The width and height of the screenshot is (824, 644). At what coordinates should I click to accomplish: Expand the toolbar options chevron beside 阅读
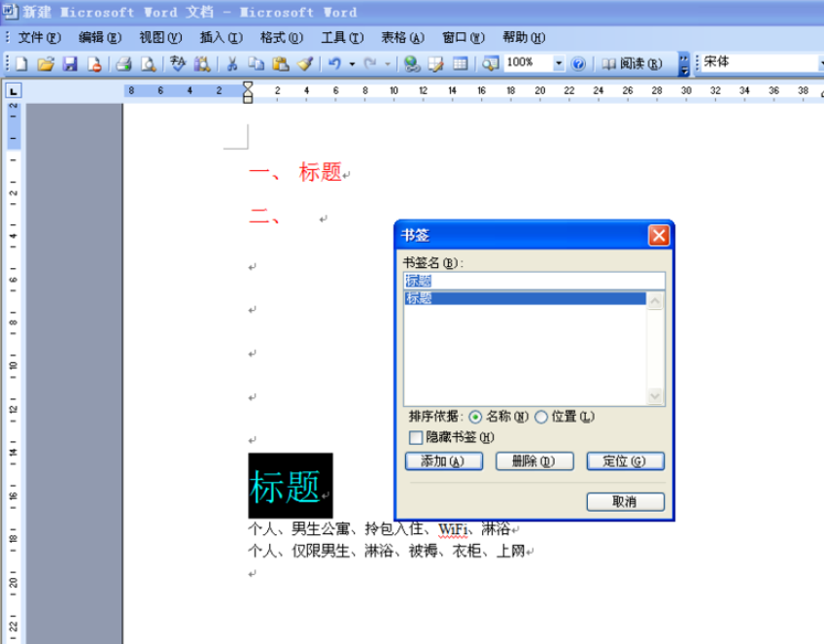684,64
